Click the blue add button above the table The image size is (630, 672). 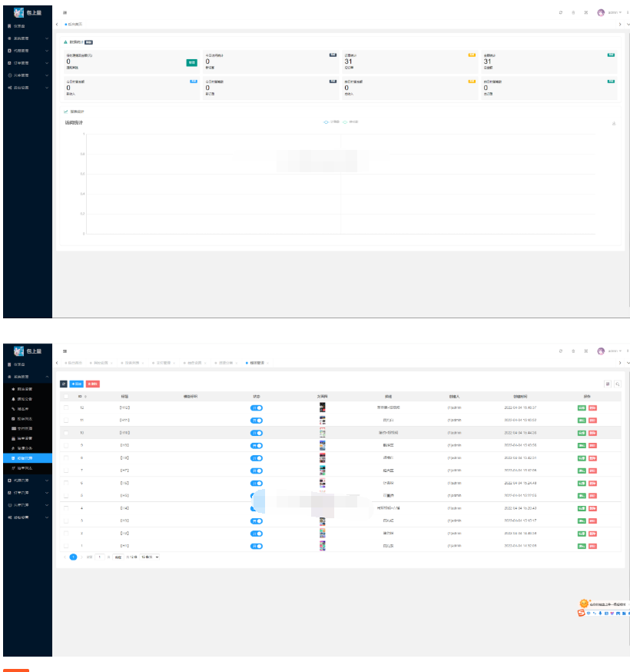[77, 383]
